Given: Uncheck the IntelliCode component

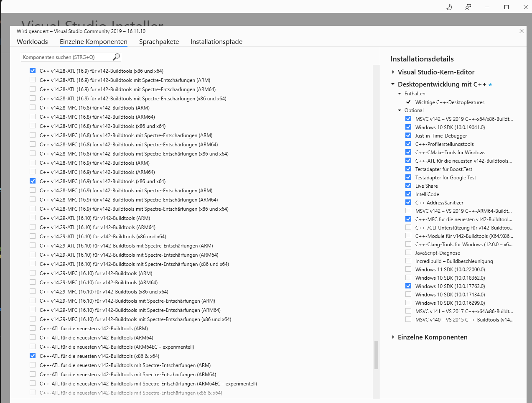Looking at the screenshot, I should (408, 194).
